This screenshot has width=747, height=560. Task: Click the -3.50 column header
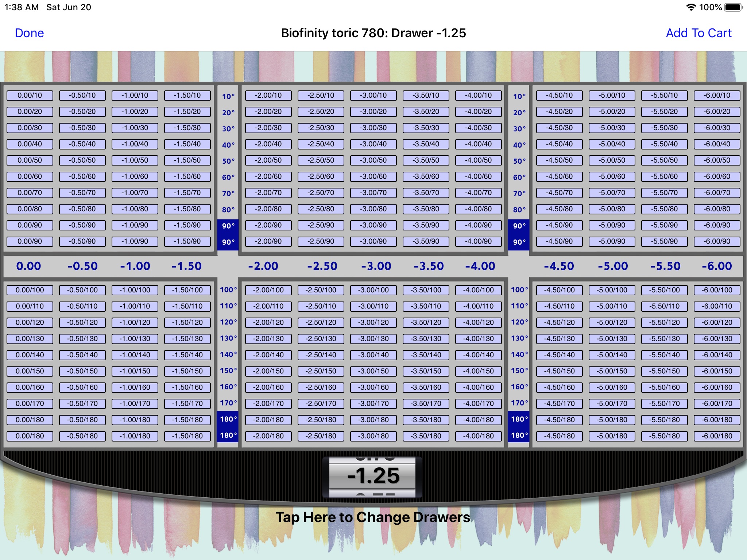(429, 266)
